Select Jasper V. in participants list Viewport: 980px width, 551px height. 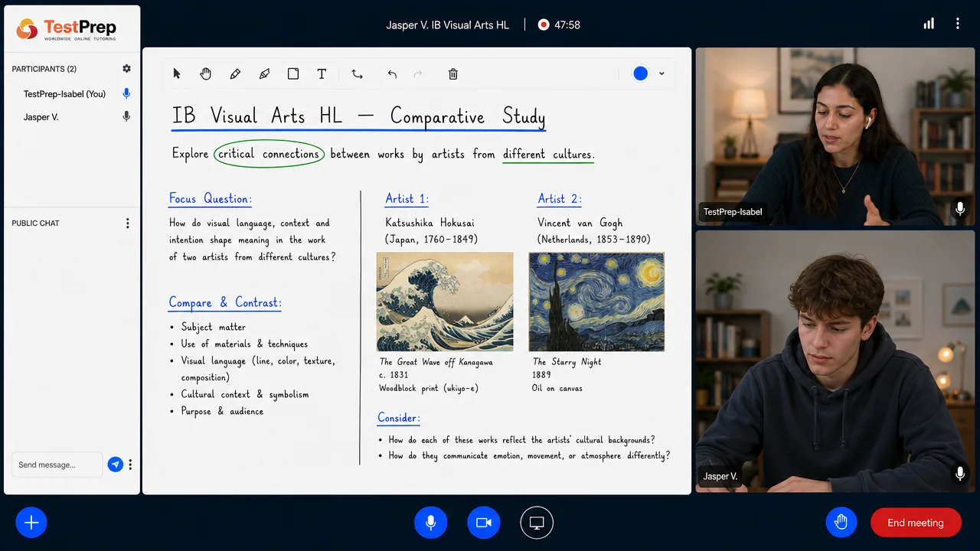coord(41,117)
